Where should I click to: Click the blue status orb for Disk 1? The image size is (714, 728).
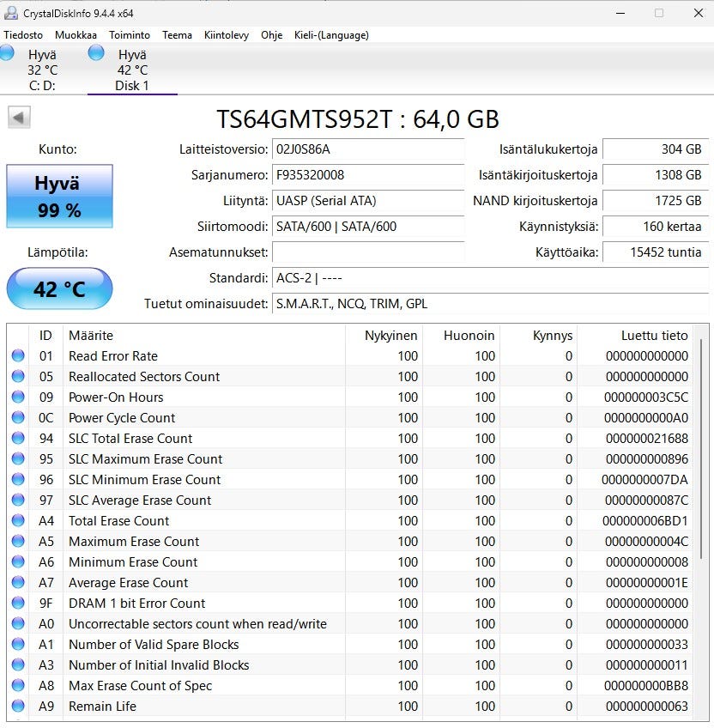click(96, 53)
